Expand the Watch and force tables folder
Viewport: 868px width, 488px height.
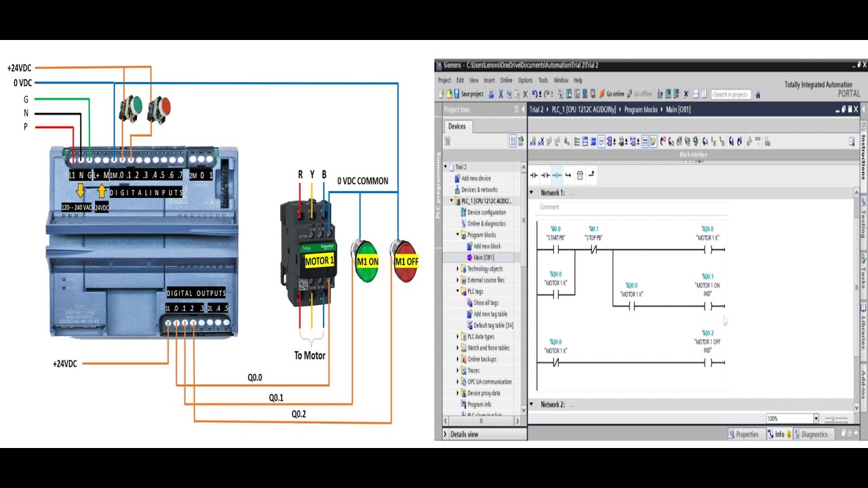pyautogui.click(x=458, y=348)
